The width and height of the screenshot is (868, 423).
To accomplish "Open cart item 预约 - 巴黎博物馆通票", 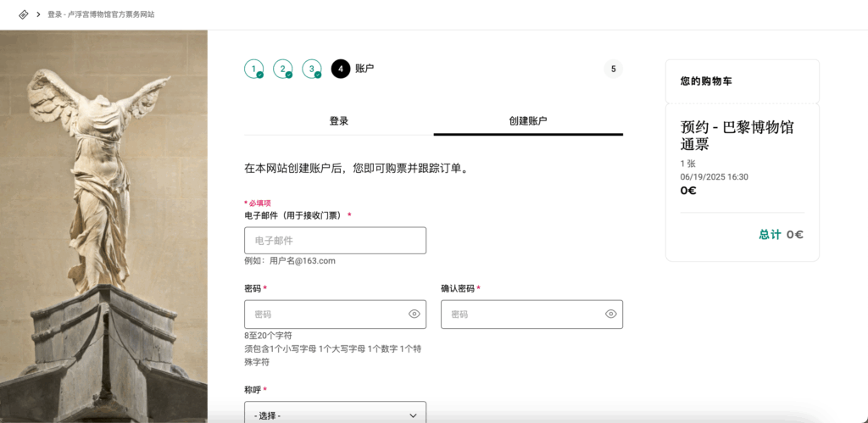I will pos(737,136).
